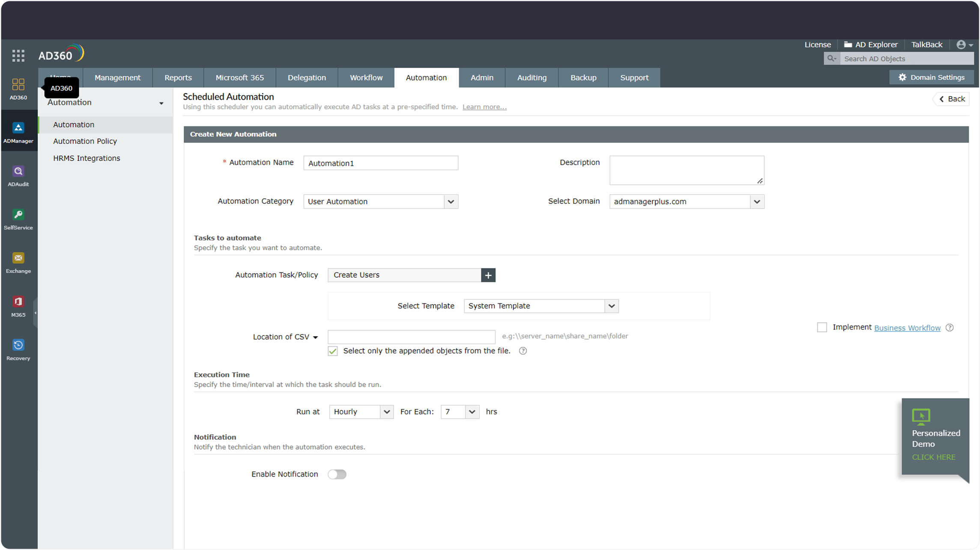Toggle Enable Notification on
980x550 pixels.
(337, 474)
